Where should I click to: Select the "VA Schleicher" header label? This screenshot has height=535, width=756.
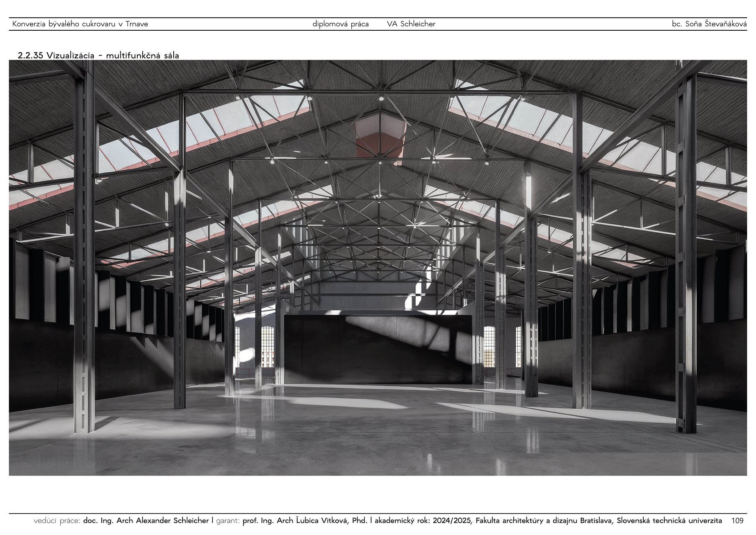[x=411, y=24]
